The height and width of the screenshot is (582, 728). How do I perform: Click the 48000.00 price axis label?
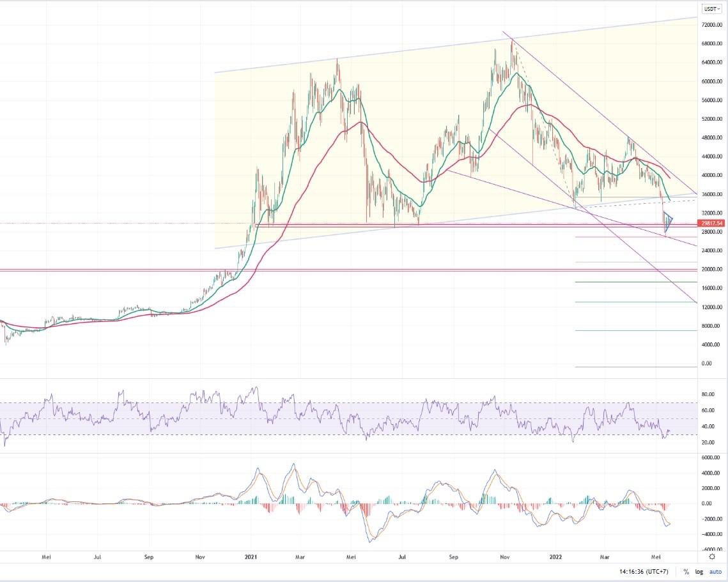click(712, 138)
